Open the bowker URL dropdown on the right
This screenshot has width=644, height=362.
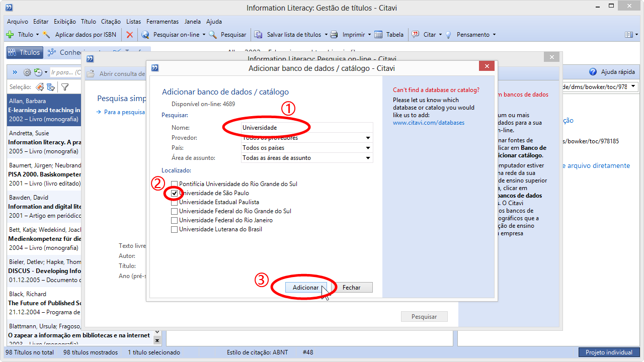click(x=633, y=86)
